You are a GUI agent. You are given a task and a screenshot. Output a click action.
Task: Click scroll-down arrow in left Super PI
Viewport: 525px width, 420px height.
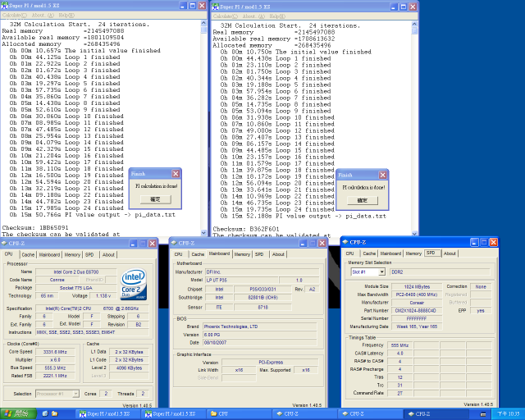(204, 232)
